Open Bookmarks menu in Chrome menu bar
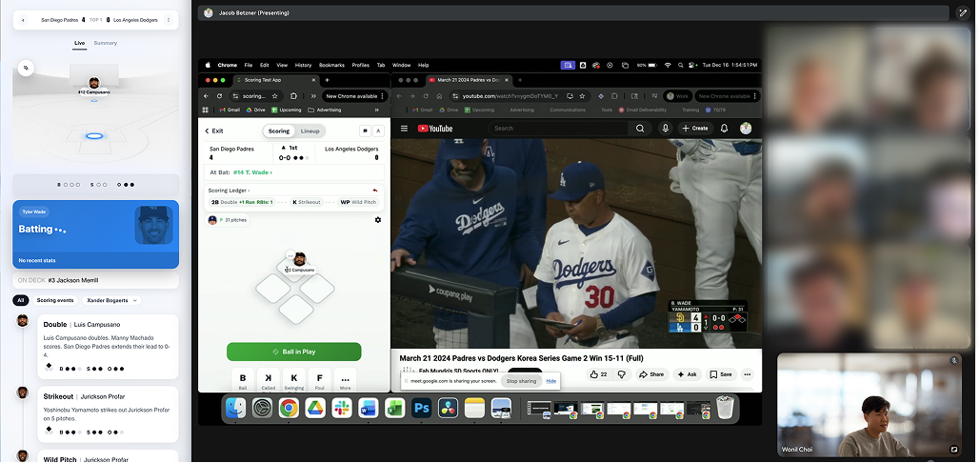This screenshot has width=980, height=463. 331,65
